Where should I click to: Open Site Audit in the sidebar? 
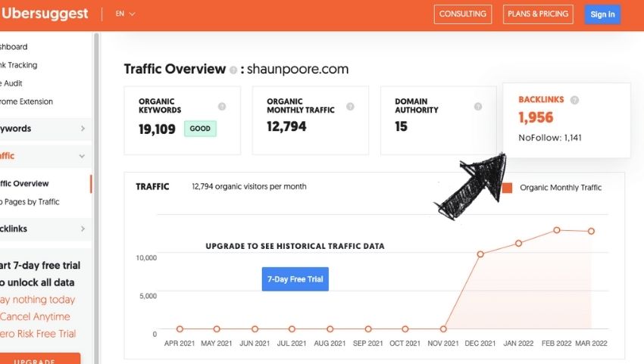[x=11, y=83]
